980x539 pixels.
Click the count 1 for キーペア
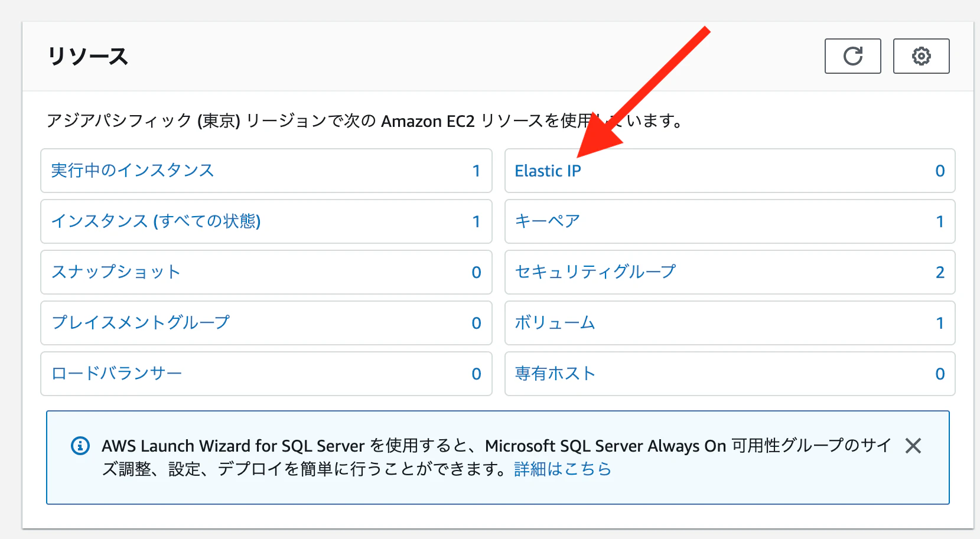(x=940, y=221)
